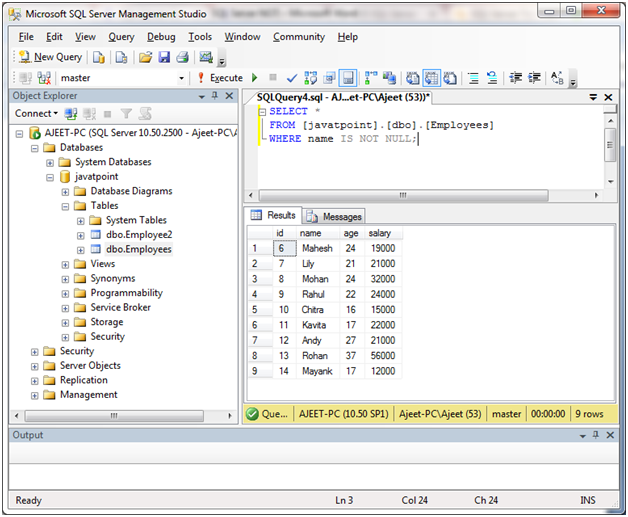Image resolution: width=628 pixels, height=517 pixels.
Task: Click Specify Values for Template Parameters icon
Action: [557, 78]
